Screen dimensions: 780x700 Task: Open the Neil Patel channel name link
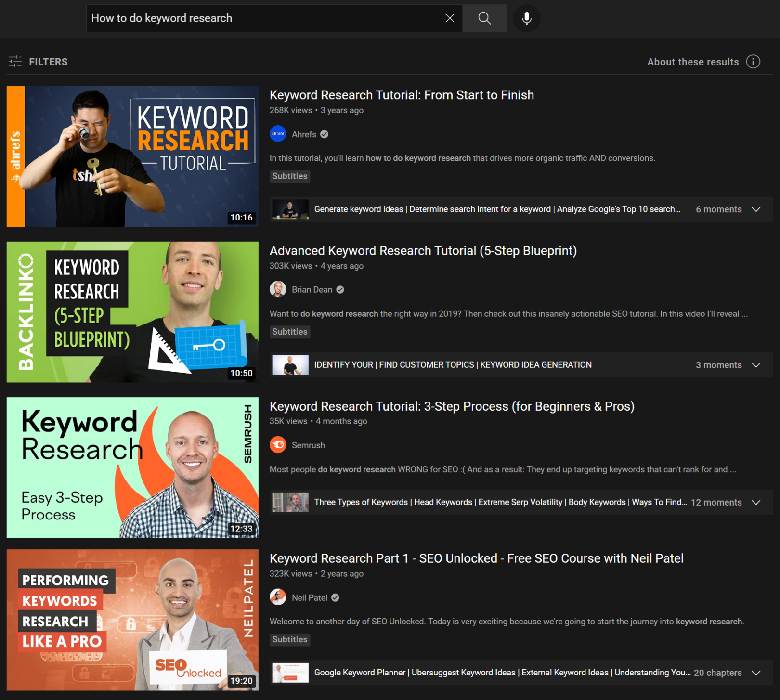(x=309, y=597)
